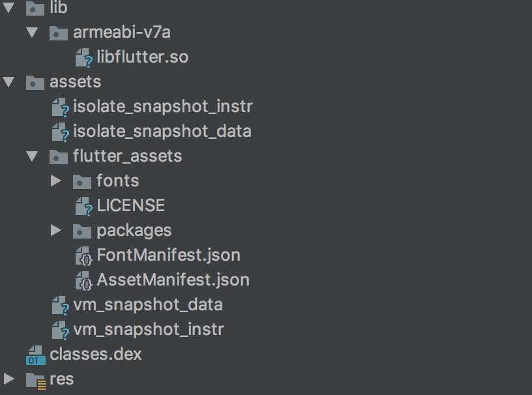Click the res folder icon
Viewport: 532px width, 395px height.
[35, 379]
